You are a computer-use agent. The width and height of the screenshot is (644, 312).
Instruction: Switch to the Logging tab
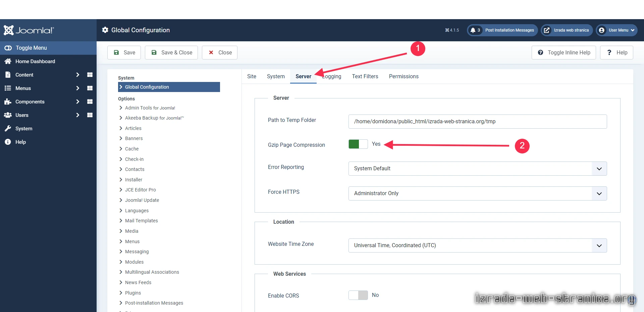click(x=331, y=77)
